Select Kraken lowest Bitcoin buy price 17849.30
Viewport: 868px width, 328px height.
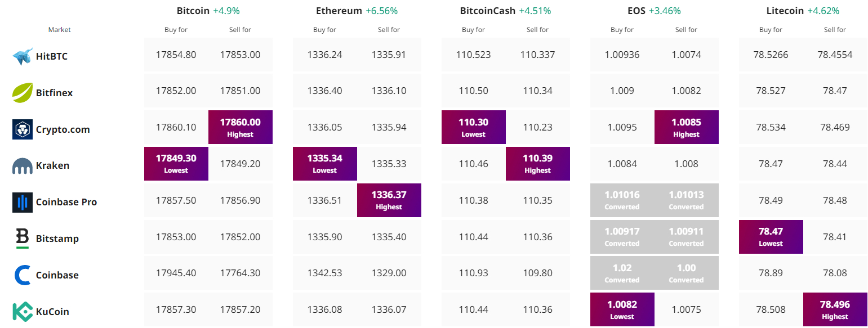tap(176, 164)
